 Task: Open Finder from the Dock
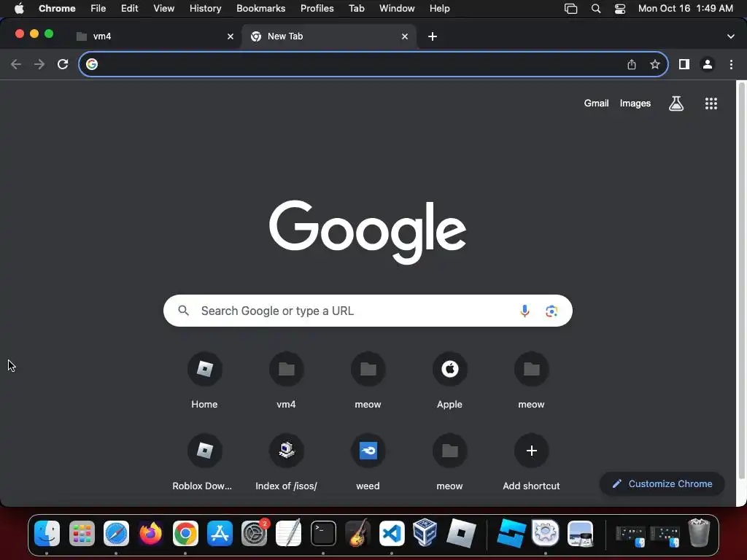point(47,533)
